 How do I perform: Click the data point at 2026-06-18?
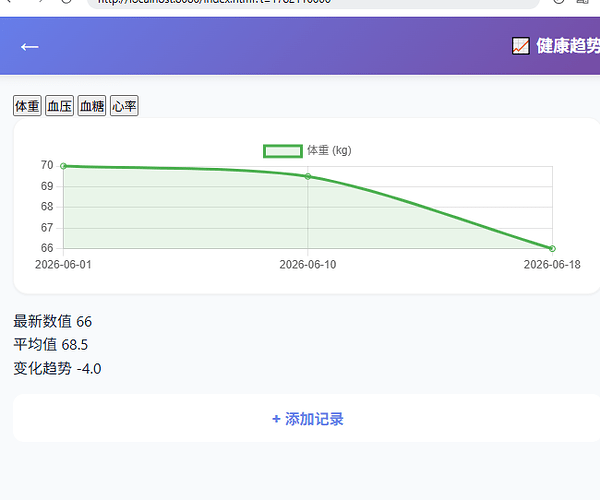(552, 249)
